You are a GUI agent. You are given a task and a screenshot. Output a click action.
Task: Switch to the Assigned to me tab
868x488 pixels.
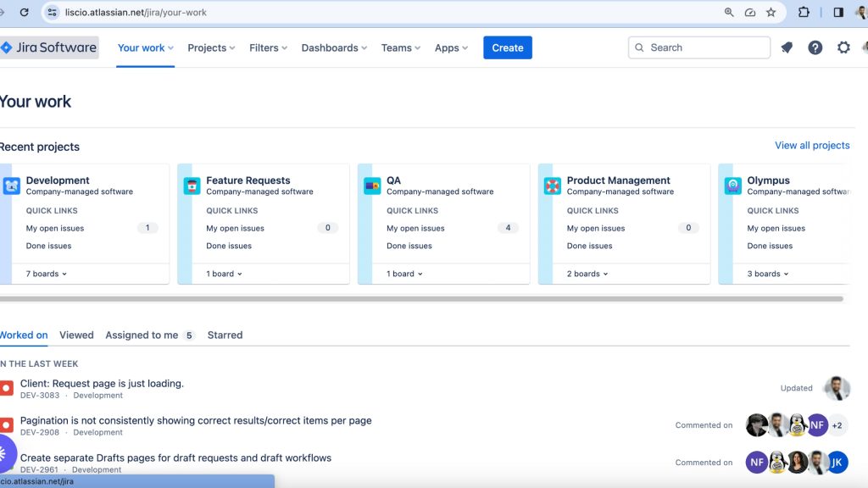[x=142, y=335]
